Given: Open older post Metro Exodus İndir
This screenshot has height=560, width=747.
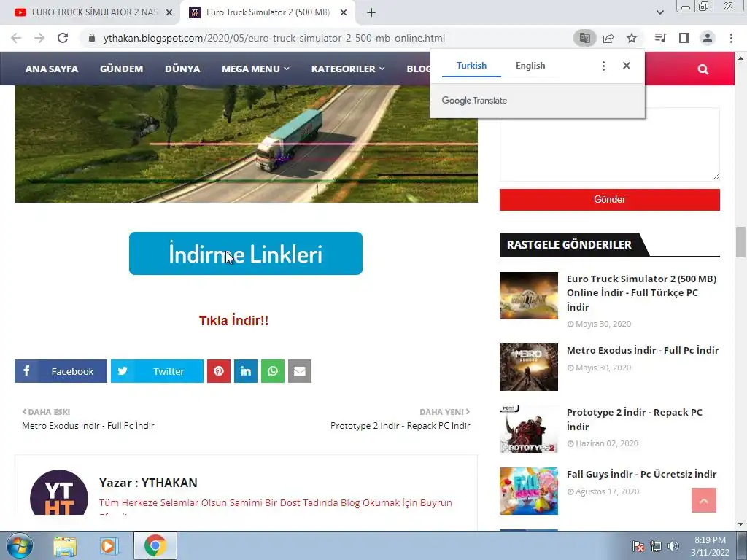Looking at the screenshot, I should (x=88, y=426).
